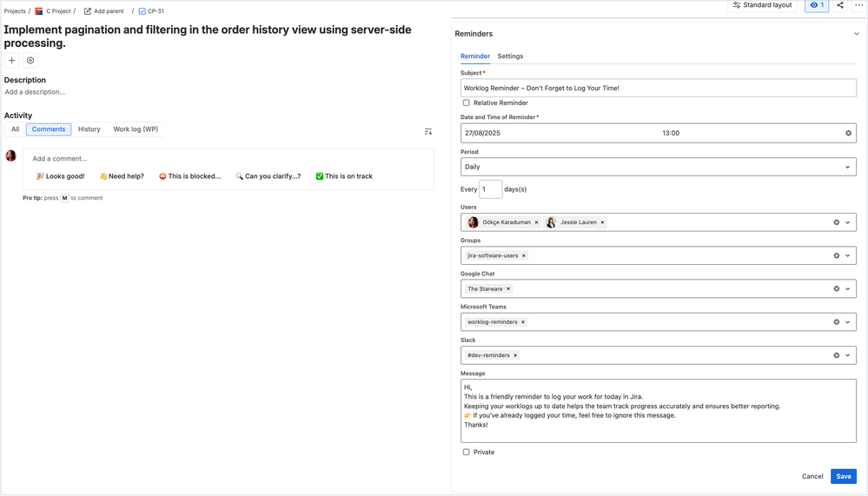The width and height of the screenshot is (868, 496).
Task: Click the user avatar beside comment box
Action: pos(10,155)
